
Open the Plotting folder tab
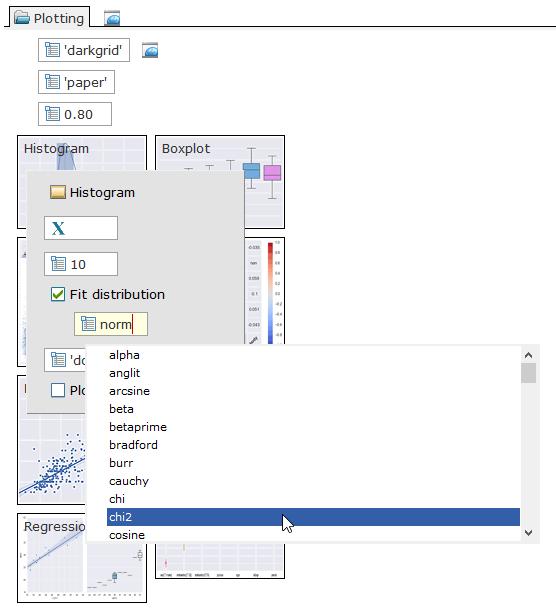pyautogui.click(x=50, y=18)
